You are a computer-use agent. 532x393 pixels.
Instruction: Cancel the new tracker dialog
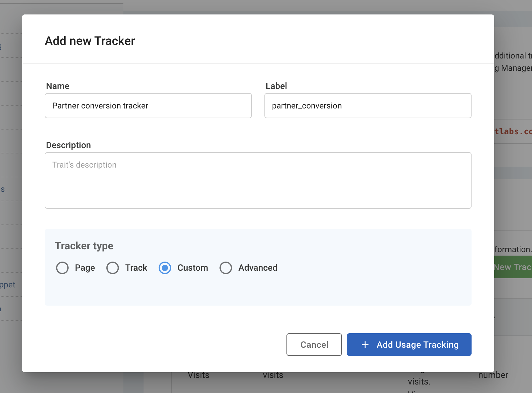point(314,345)
